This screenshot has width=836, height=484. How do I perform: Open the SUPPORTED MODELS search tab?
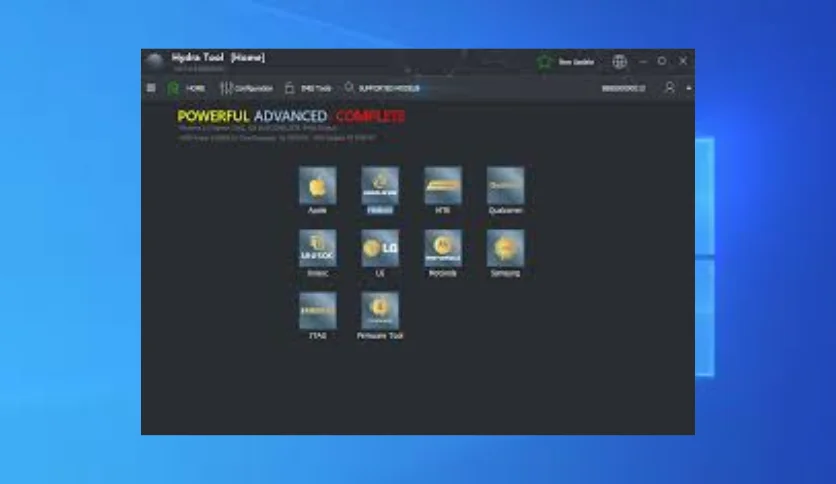point(382,88)
